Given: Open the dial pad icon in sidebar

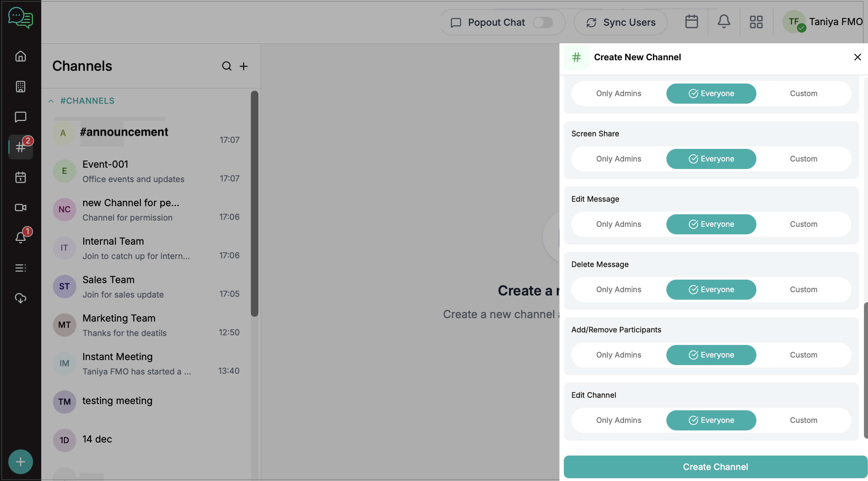Looking at the screenshot, I should (21, 87).
